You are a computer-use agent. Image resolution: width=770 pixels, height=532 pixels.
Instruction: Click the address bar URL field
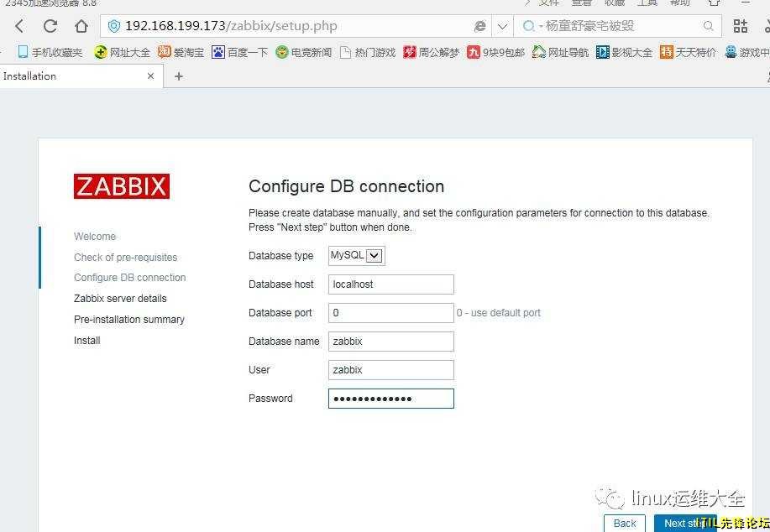[295, 26]
